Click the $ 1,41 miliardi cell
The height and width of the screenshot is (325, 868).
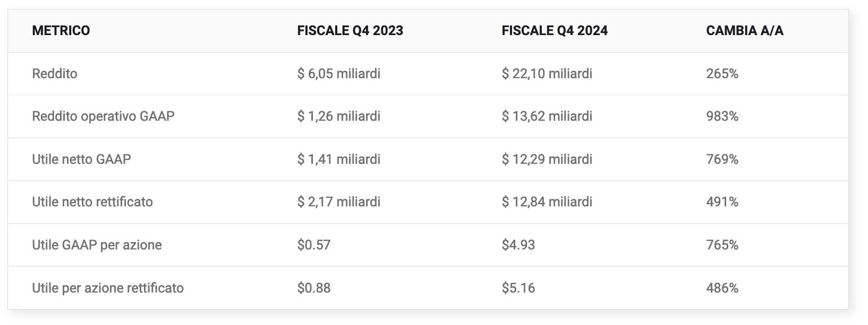tap(339, 159)
